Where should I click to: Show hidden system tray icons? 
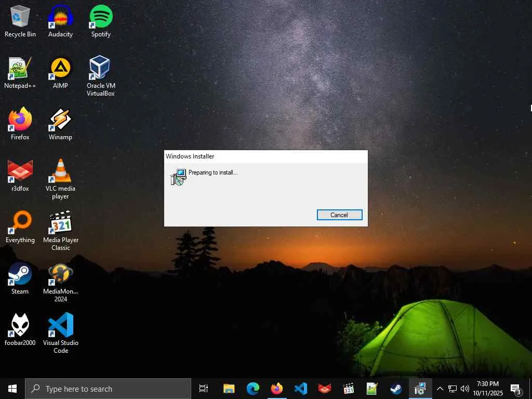(x=440, y=389)
